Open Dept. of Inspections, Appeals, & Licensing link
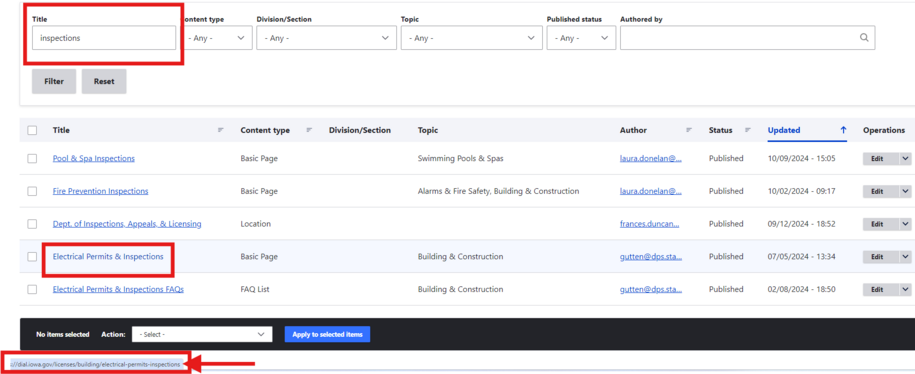Image resolution: width=915 pixels, height=374 pixels. (127, 224)
